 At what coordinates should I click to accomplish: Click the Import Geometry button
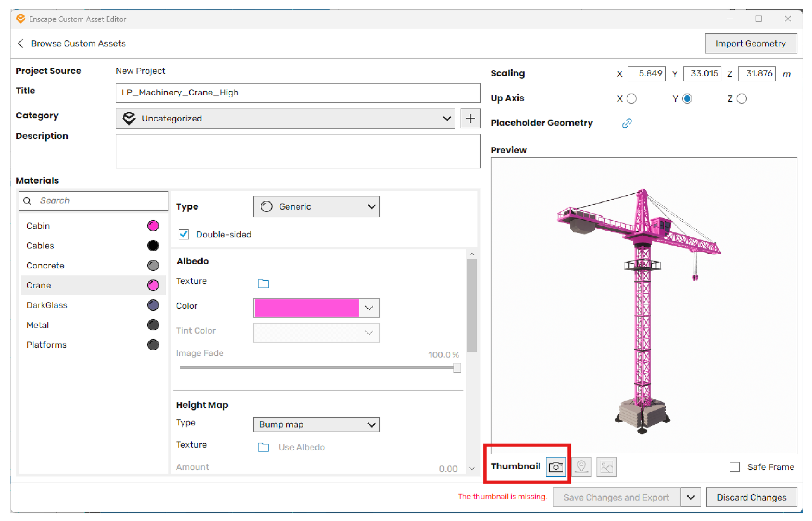click(750, 43)
